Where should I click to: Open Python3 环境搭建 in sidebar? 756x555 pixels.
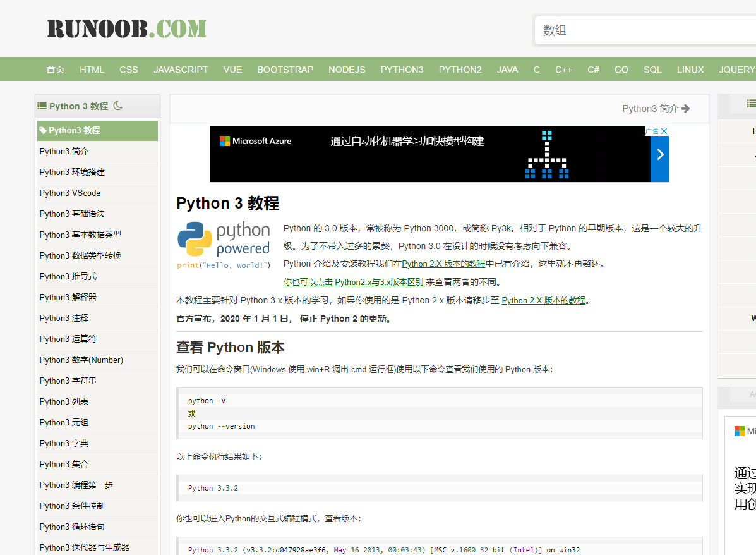pyautogui.click(x=97, y=173)
